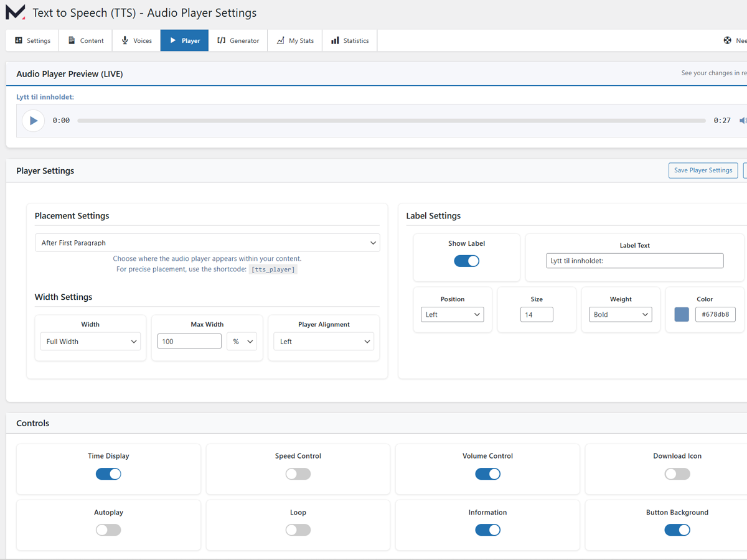The width and height of the screenshot is (747, 560).
Task: Toggle the Show Label switch
Action: [x=466, y=261]
